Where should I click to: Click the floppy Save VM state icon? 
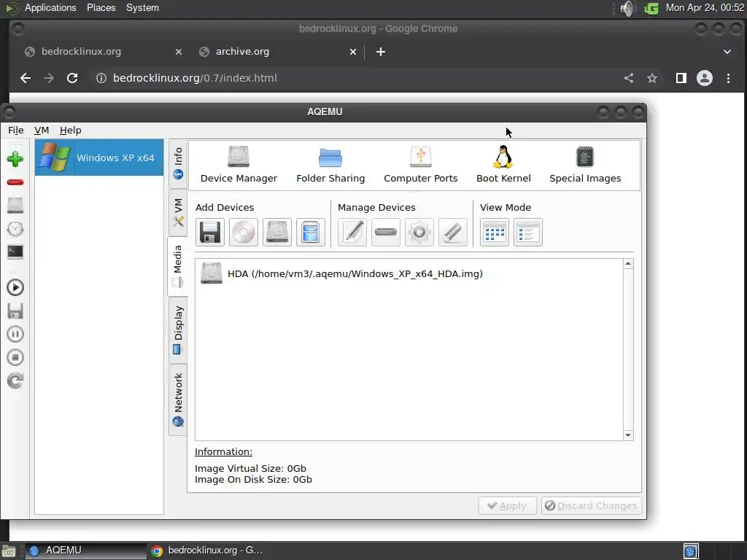15,311
